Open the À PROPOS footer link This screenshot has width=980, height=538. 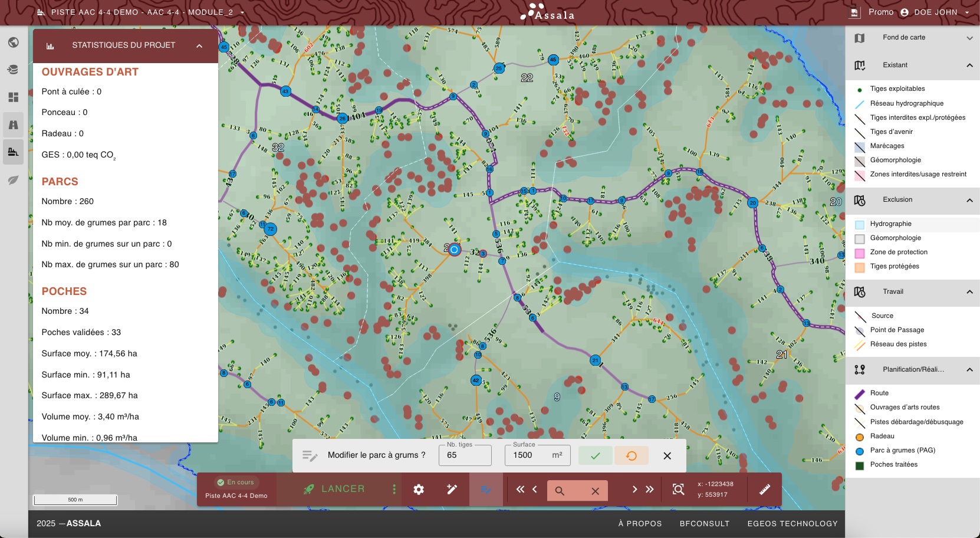click(x=640, y=524)
